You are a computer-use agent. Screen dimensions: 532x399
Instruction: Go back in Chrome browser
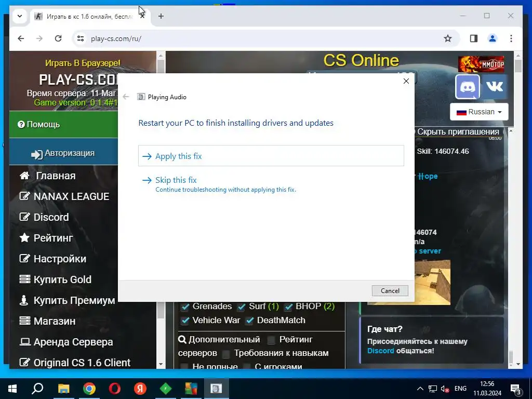(21, 38)
